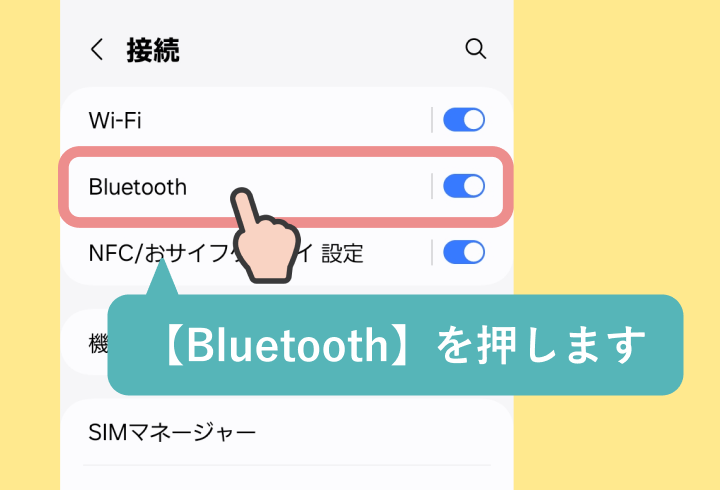
Task: Click the 【Bluetooth】を押します callout
Action: click(x=395, y=345)
